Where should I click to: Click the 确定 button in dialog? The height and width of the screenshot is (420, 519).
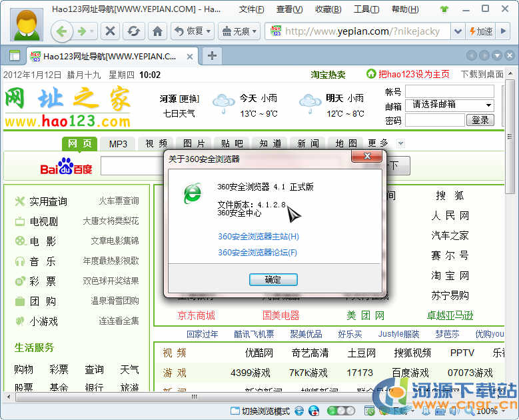pos(273,279)
